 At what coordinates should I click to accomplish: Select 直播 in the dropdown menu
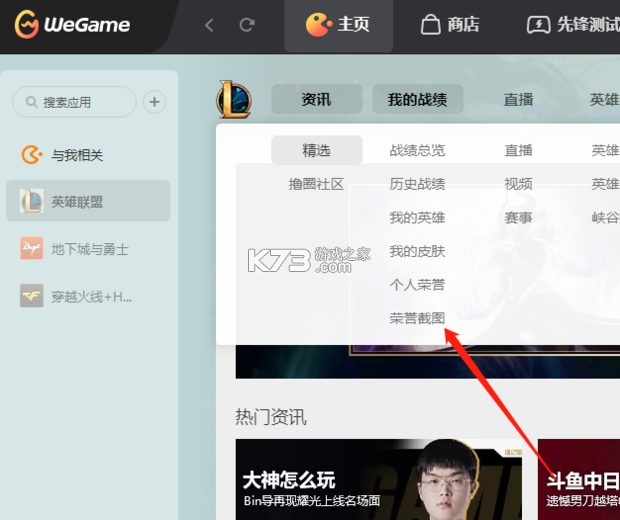518,150
